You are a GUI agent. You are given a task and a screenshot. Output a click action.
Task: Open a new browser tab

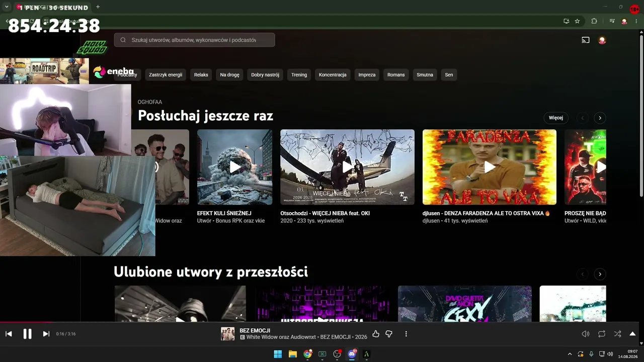coord(98,7)
